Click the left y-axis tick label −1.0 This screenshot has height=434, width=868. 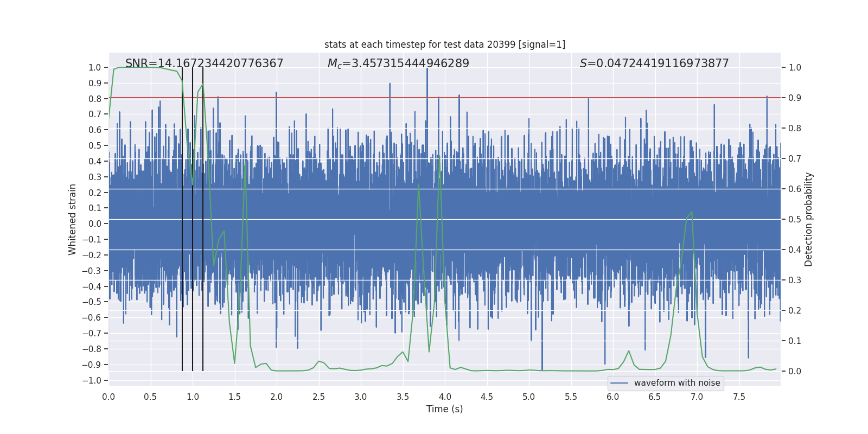click(x=92, y=380)
